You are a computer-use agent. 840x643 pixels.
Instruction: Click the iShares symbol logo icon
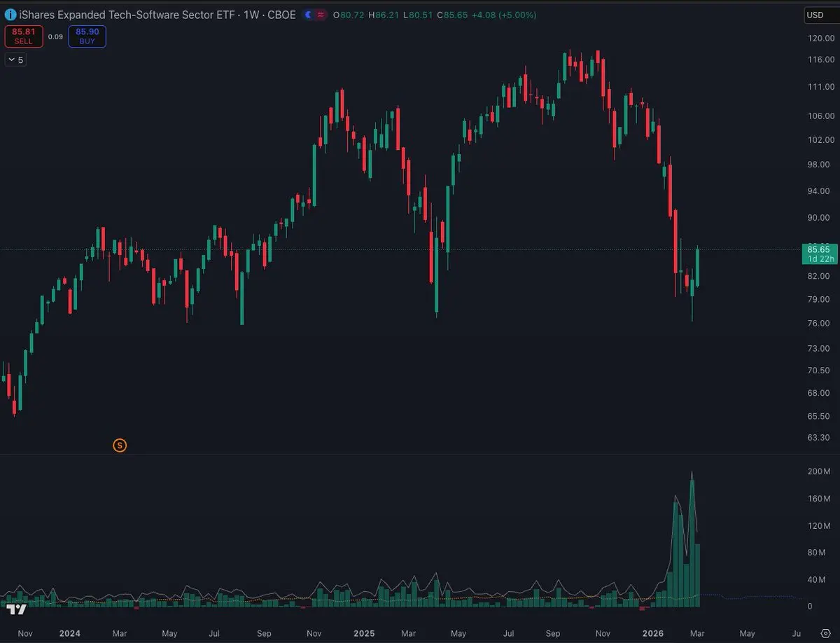point(10,15)
